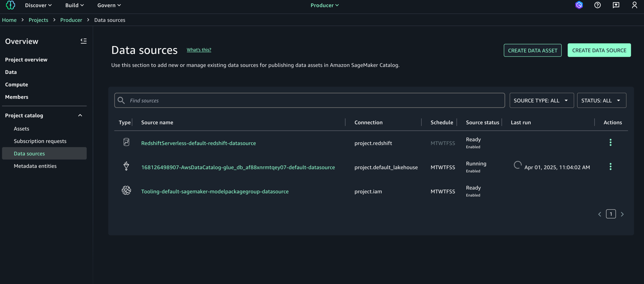This screenshot has height=284, width=644.
Task: Click the Source status column header
Action: 483,123
